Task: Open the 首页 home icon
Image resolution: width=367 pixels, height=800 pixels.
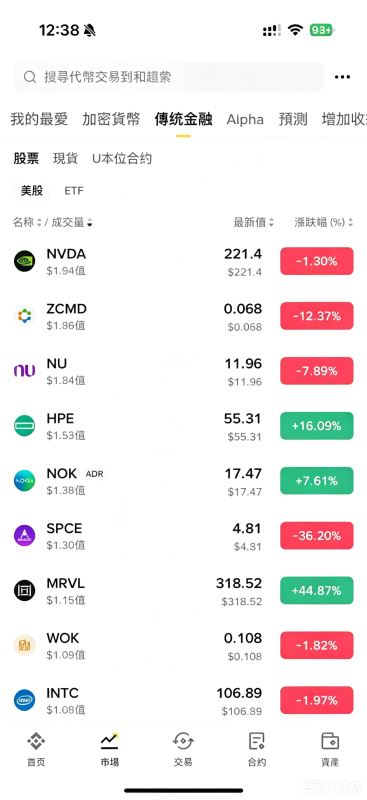Action: pyautogui.click(x=36, y=741)
